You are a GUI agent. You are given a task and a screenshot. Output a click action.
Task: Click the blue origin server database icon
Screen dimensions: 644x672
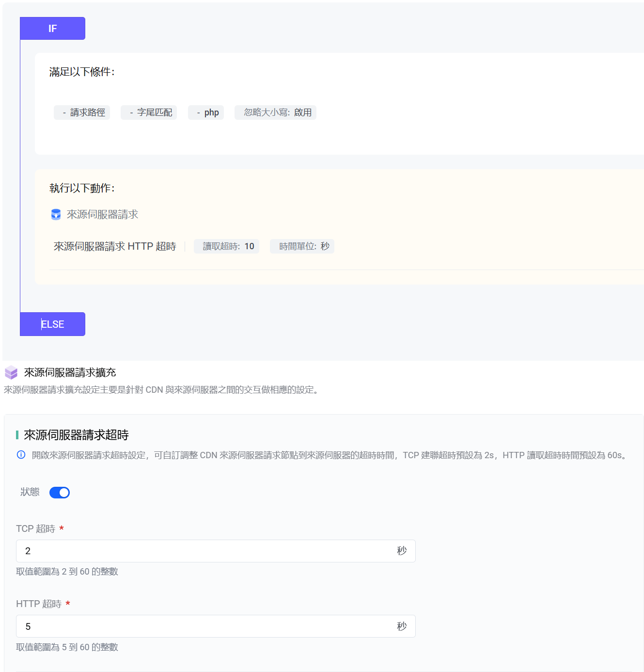(x=56, y=215)
